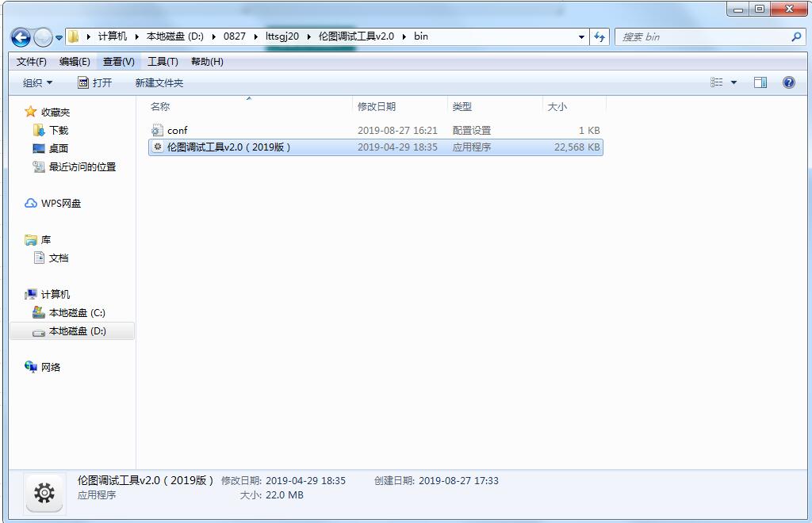The height and width of the screenshot is (523, 812).
Task: Click the 打开 toolbar button
Action: [x=95, y=82]
